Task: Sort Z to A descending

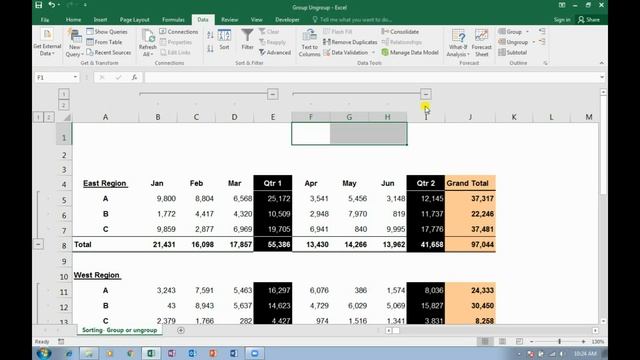Action: point(210,49)
